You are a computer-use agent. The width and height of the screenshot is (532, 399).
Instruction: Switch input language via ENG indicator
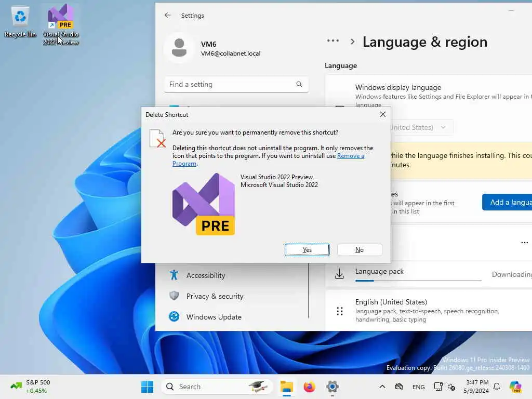(418, 387)
